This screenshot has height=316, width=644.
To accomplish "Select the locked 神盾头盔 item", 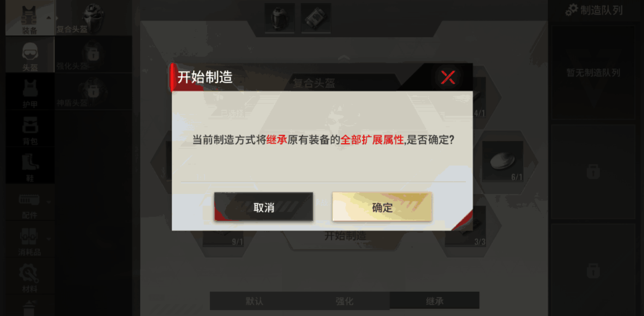I will (x=93, y=91).
